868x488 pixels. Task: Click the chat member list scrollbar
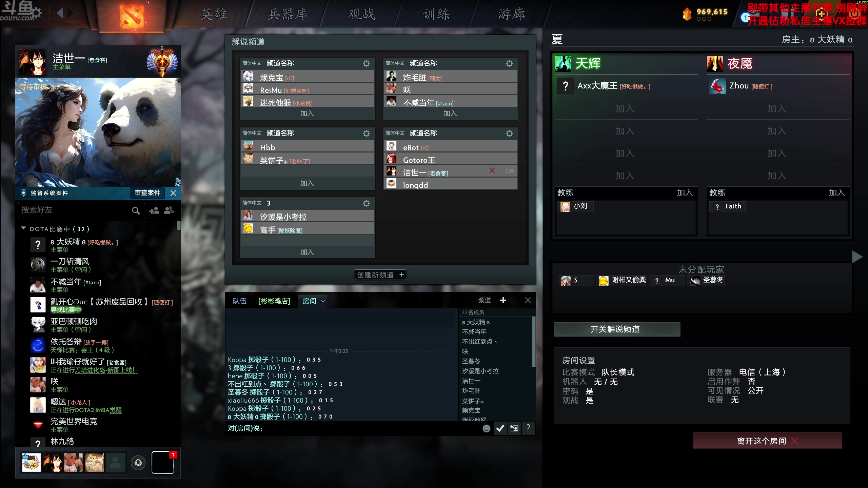[533, 341]
